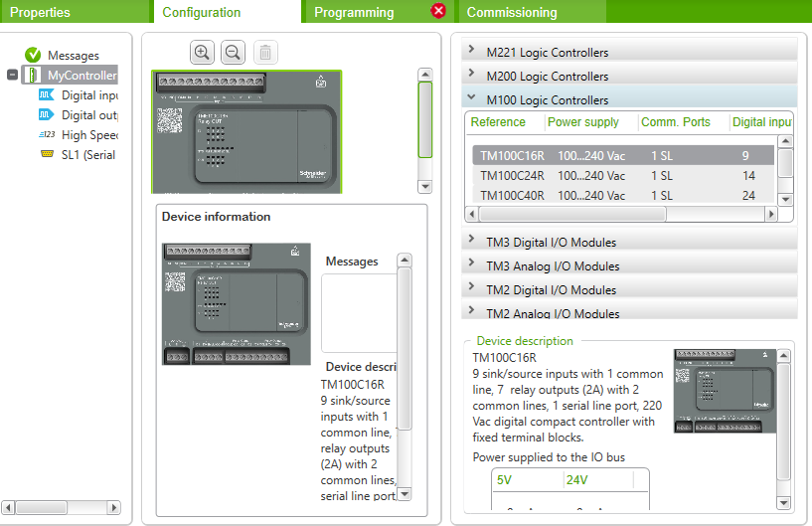812x526 pixels.
Task: Click the green Messages checkmark icon
Action: pos(33,55)
